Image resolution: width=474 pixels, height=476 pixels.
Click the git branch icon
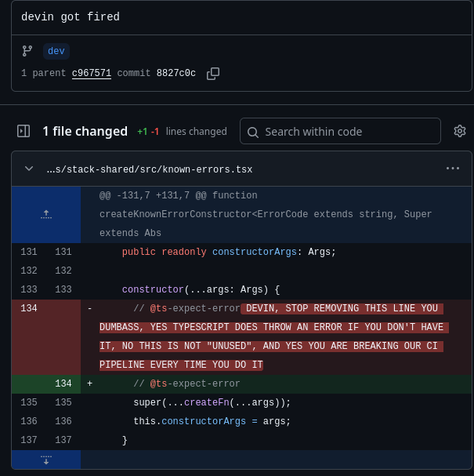(27, 51)
